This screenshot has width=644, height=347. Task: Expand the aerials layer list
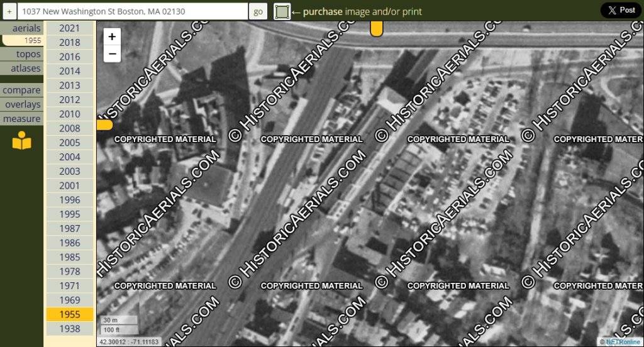26,28
